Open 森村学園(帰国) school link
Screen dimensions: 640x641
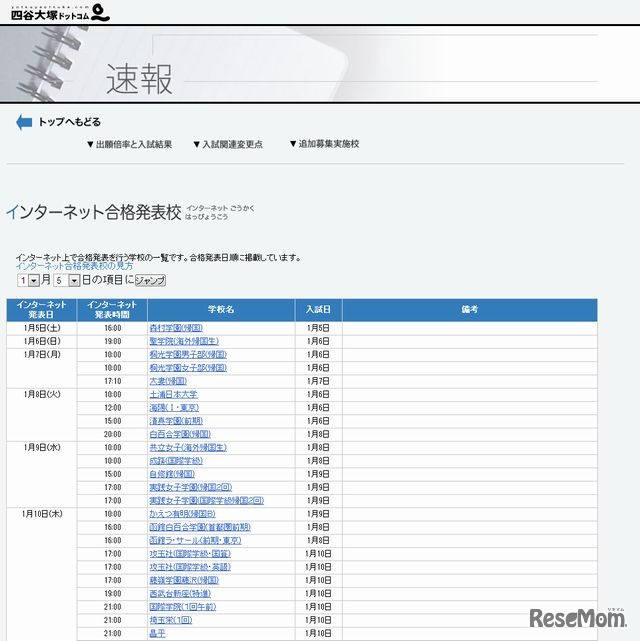[176, 328]
